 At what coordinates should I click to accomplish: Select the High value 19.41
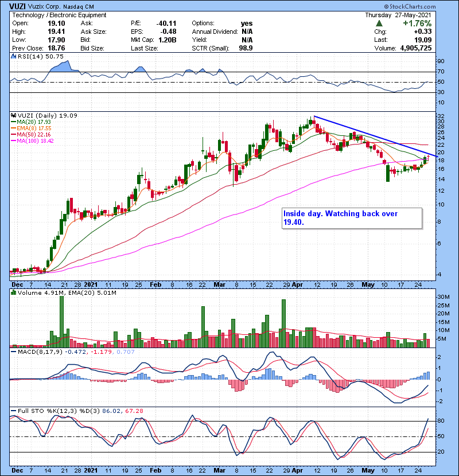[x=56, y=32]
